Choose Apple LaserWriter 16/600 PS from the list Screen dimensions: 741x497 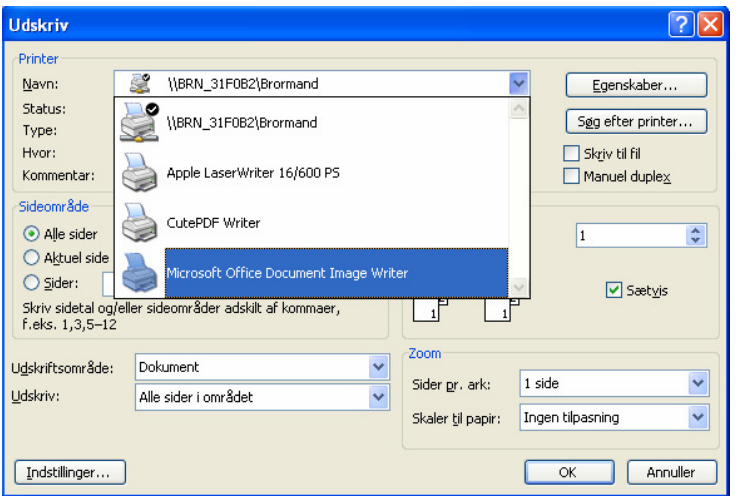[312, 172]
